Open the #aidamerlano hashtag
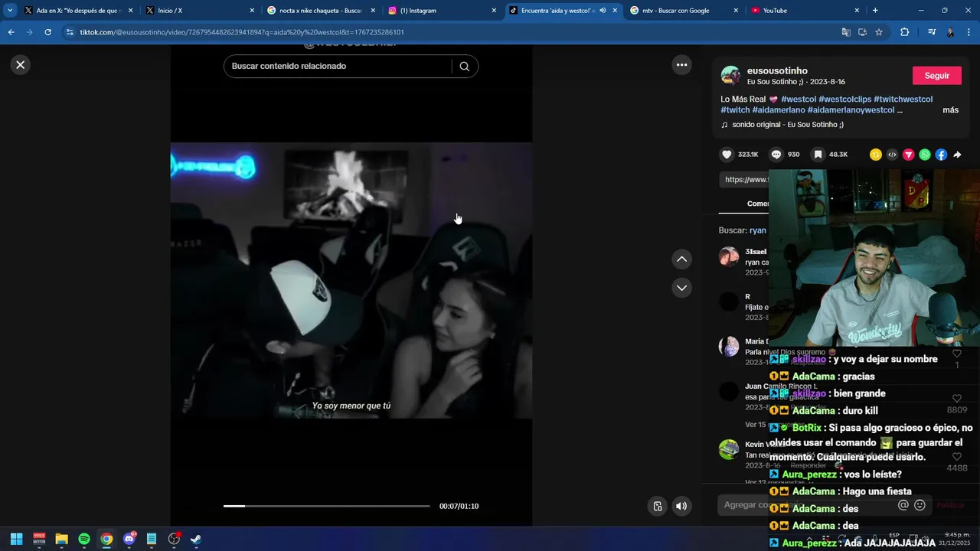980x551 pixels. pyautogui.click(x=779, y=110)
